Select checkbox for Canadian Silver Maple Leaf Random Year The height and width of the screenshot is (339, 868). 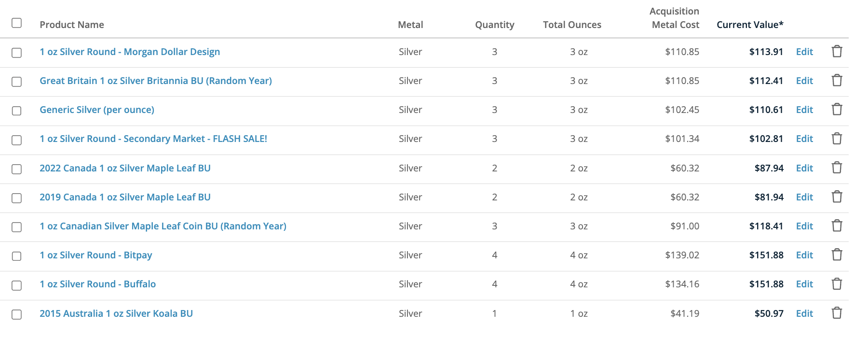tap(16, 227)
